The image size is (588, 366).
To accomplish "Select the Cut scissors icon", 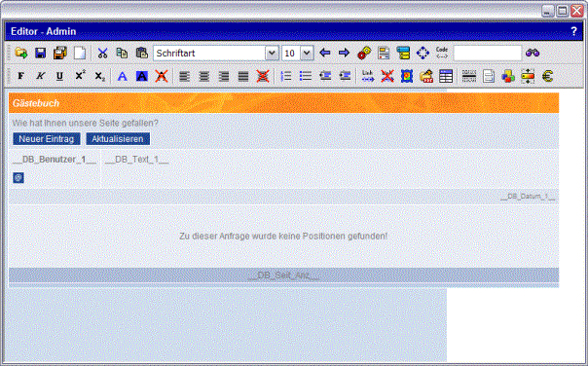I will (x=102, y=53).
